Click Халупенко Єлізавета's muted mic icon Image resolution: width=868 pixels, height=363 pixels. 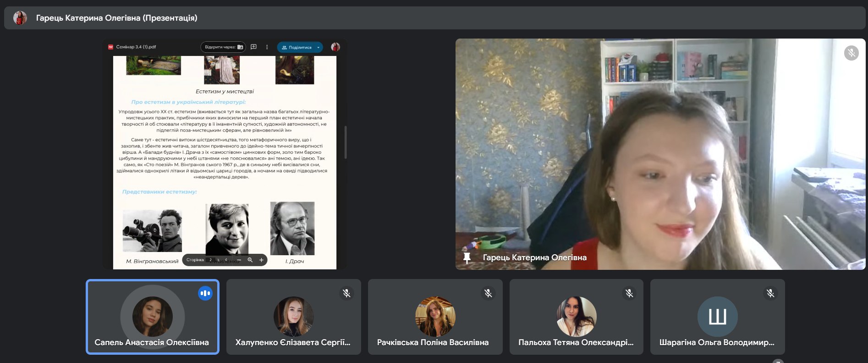pos(346,293)
